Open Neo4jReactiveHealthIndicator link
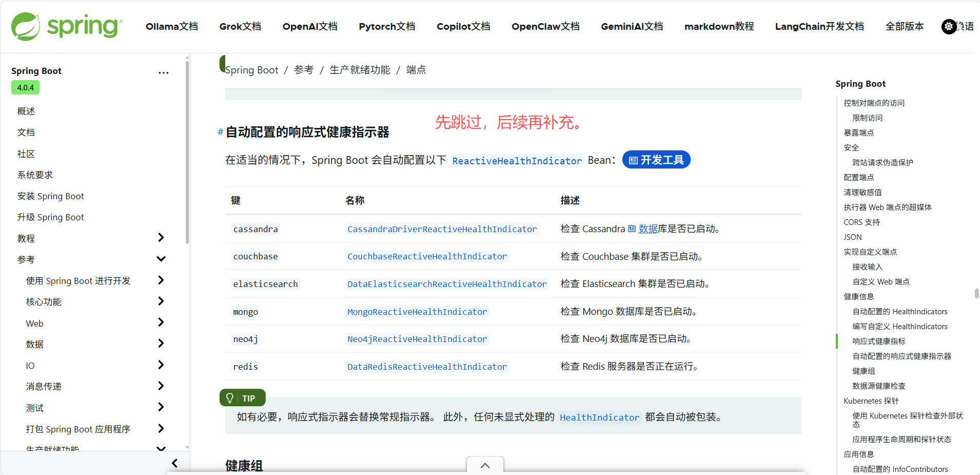The width and height of the screenshot is (980, 475). (417, 339)
